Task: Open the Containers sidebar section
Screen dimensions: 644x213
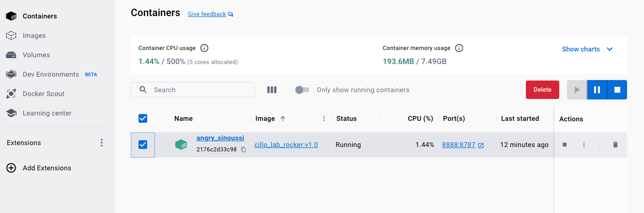Action: point(40,16)
